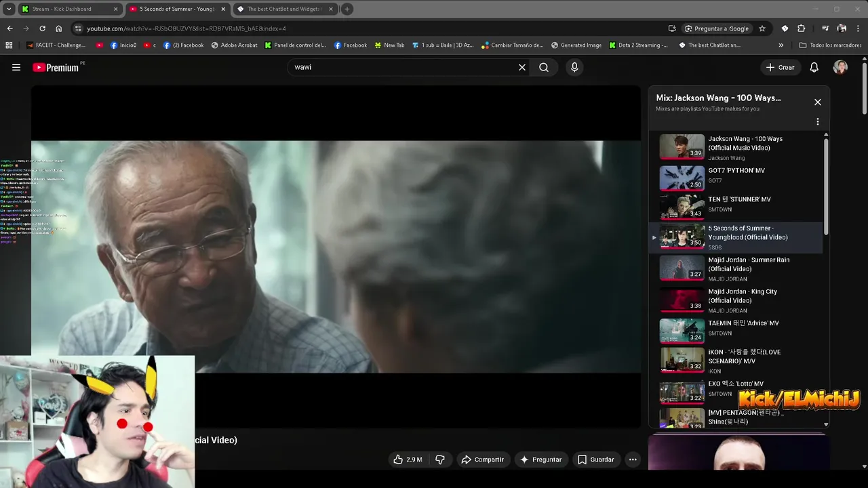Image resolution: width=868 pixels, height=488 pixels.
Task: Dislike the video with thumbs down
Action: point(440,460)
